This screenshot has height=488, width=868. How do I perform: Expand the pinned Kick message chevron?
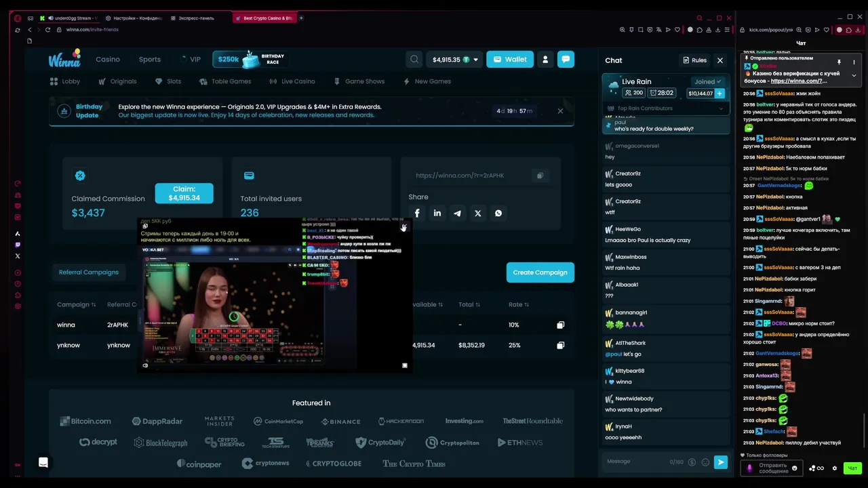(854, 75)
